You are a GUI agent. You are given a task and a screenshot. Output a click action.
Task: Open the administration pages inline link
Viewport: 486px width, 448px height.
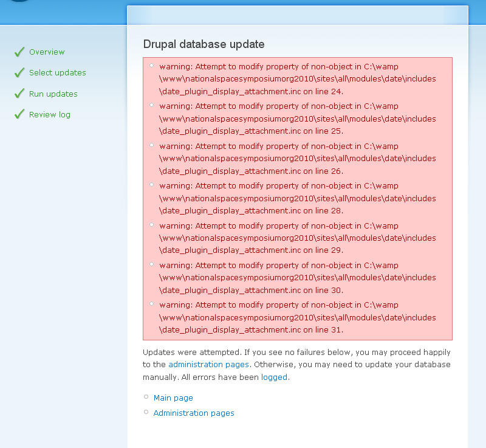click(x=208, y=365)
